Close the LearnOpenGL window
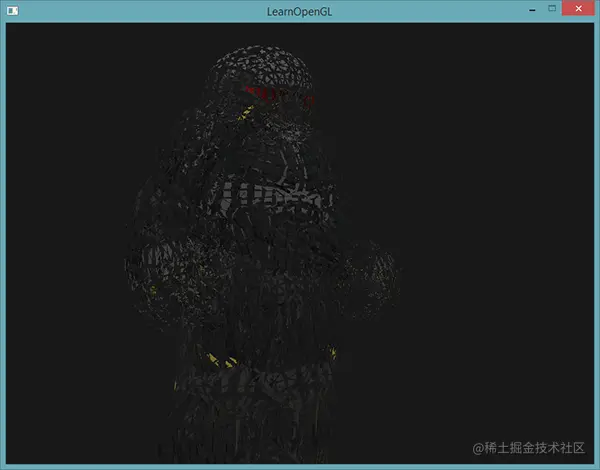Viewport: 600px width, 470px height. point(578,8)
